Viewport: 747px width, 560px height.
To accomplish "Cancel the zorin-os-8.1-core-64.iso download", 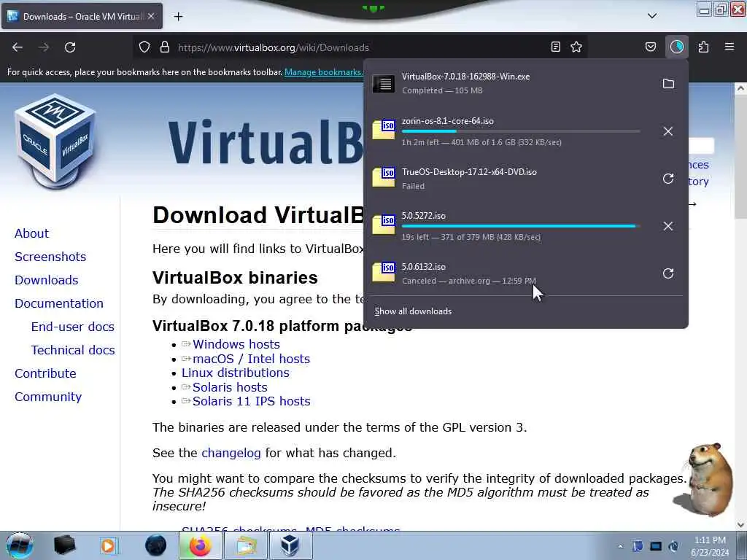I will [668, 131].
